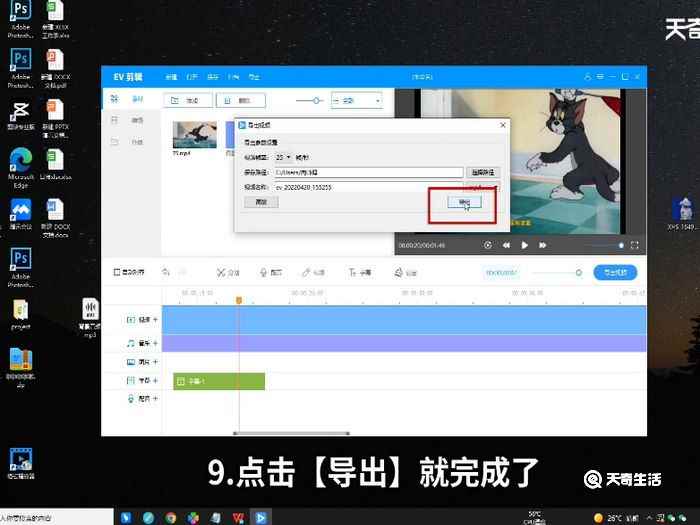The image size is (700, 525).
Task: Click the plus beside the video track
Action: [x=155, y=320]
